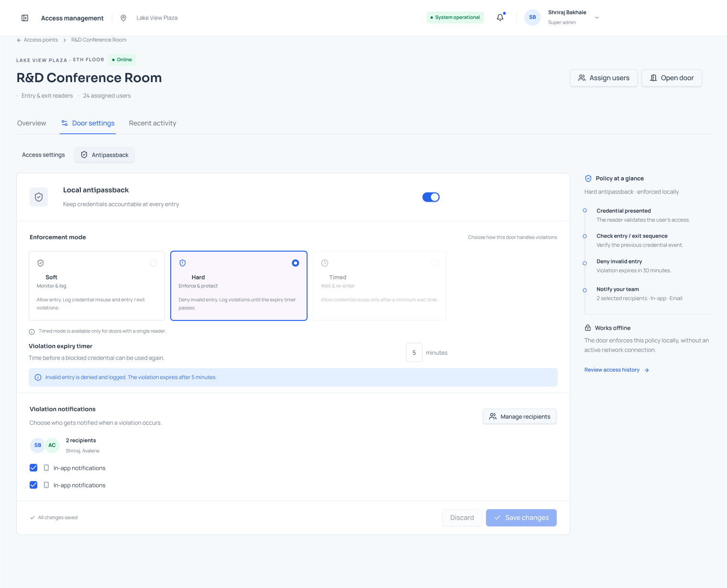
Task: Click the Policy at a glance shield icon
Action: pyautogui.click(x=588, y=179)
